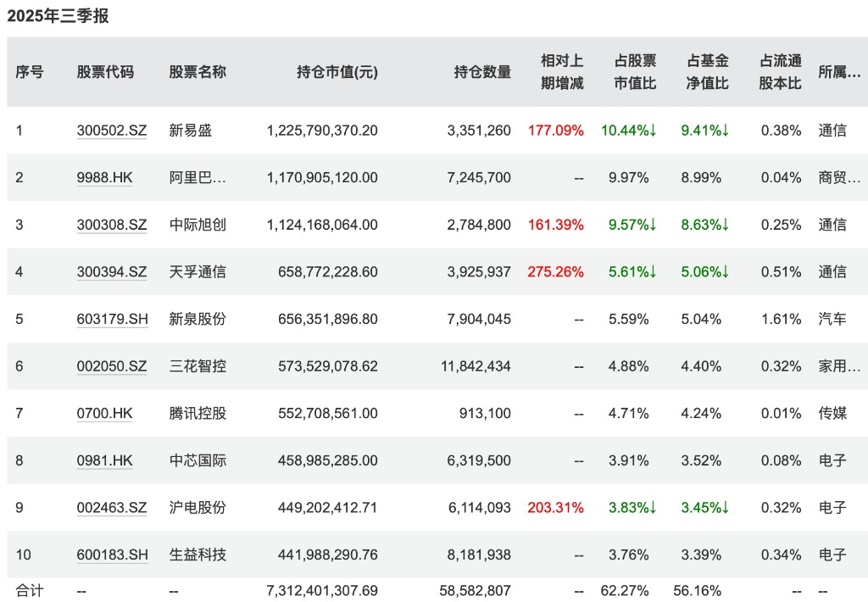
Task: Click total stock value ratio 62.27%
Action: click(625, 591)
